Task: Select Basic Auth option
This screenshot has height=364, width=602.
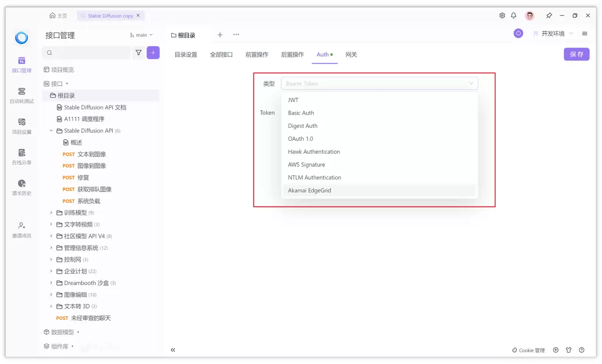Action: click(x=380, y=113)
